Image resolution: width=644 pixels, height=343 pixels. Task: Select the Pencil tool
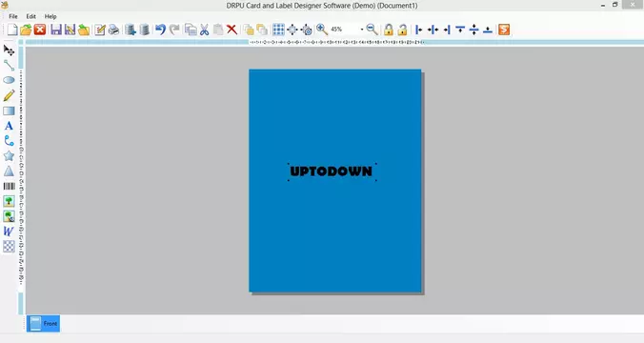[9, 95]
